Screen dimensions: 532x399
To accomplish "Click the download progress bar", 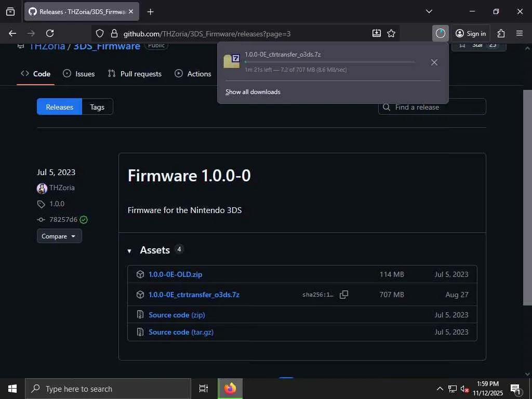I will [x=329, y=62].
